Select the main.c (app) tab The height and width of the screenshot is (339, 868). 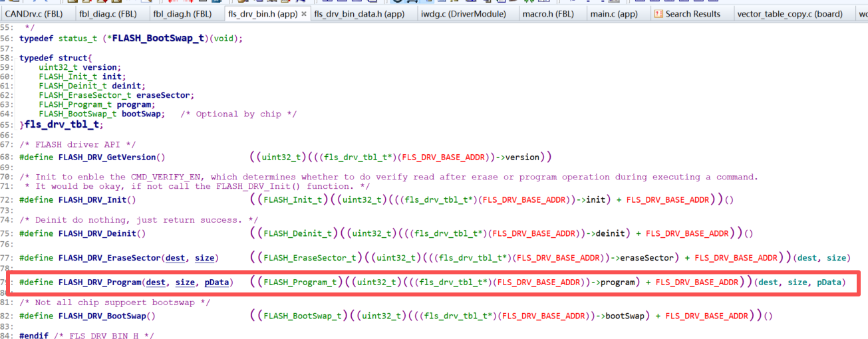pos(615,13)
